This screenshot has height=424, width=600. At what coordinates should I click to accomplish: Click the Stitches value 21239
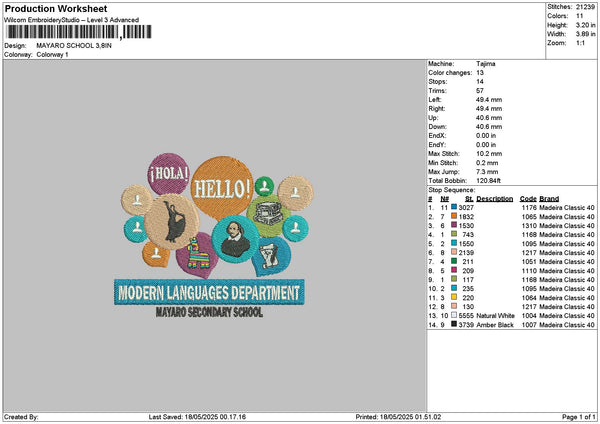point(585,7)
